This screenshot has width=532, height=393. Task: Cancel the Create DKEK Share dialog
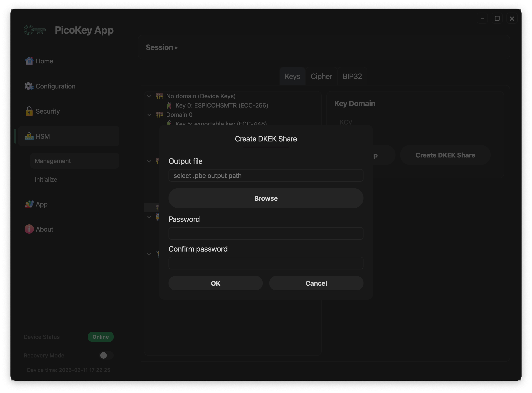click(x=316, y=283)
